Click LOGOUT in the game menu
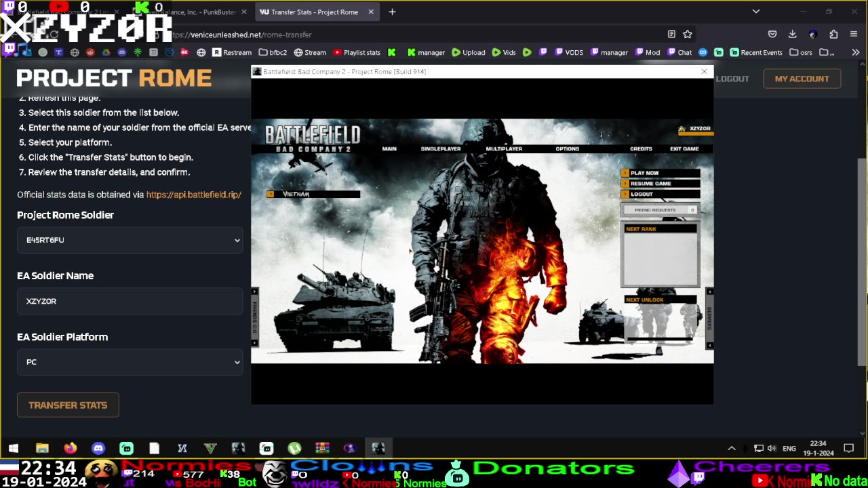The height and width of the screenshot is (488, 868). click(x=660, y=194)
